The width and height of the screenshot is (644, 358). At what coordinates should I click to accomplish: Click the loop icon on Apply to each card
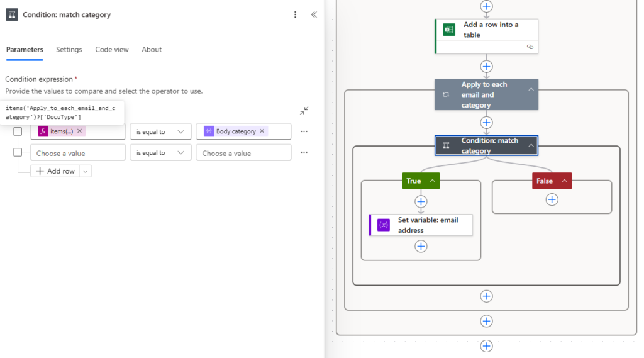(x=446, y=94)
